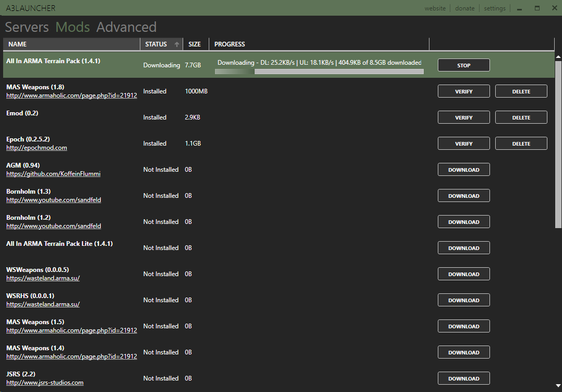Verify the Emod (0.2) mod
The width and height of the screenshot is (562, 392).
pyautogui.click(x=464, y=117)
